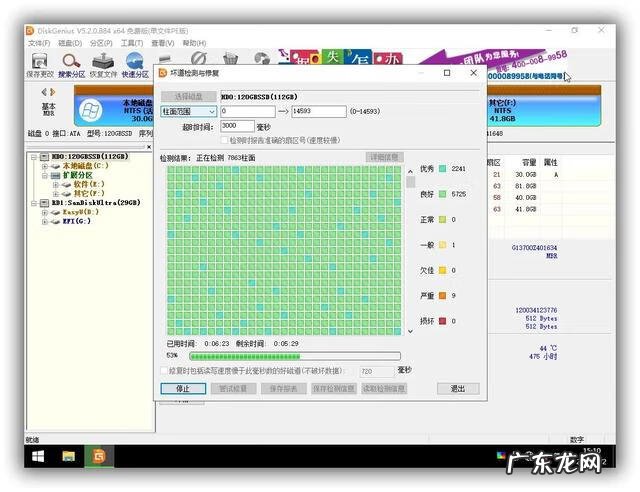Click the colorful system tray icon
Image resolution: width=640 pixels, height=492 pixels.
point(501,456)
